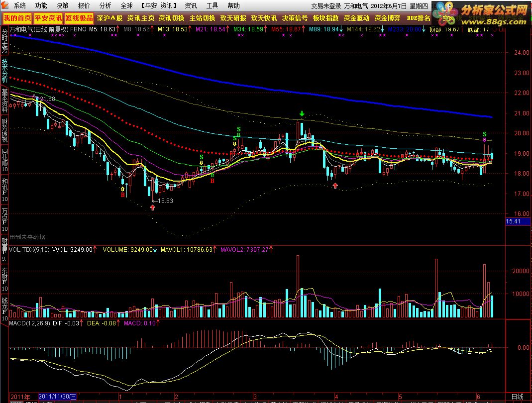The width and height of the screenshot is (532, 403).
Task: Select the 短线极品 toolbar button
Action: click(79, 18)
